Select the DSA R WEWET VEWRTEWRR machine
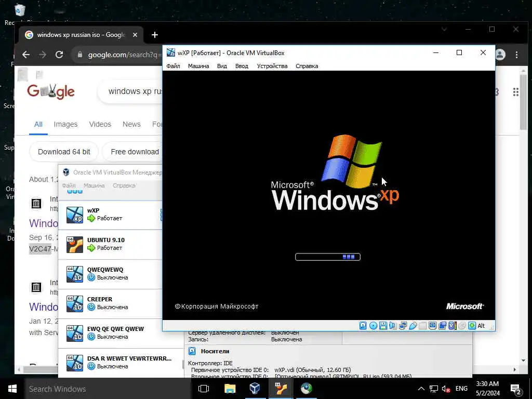The image size is (532, 399). tap(121, 363)
